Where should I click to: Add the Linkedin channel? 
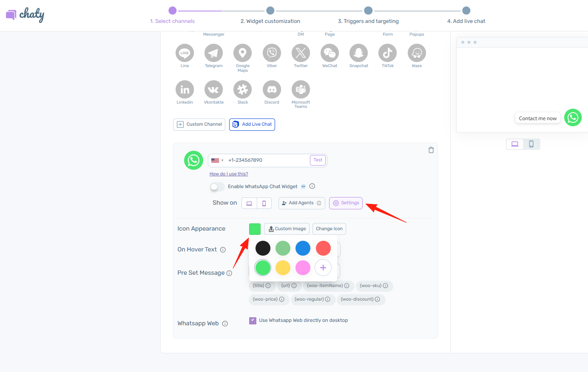click(x=185, y=90)
